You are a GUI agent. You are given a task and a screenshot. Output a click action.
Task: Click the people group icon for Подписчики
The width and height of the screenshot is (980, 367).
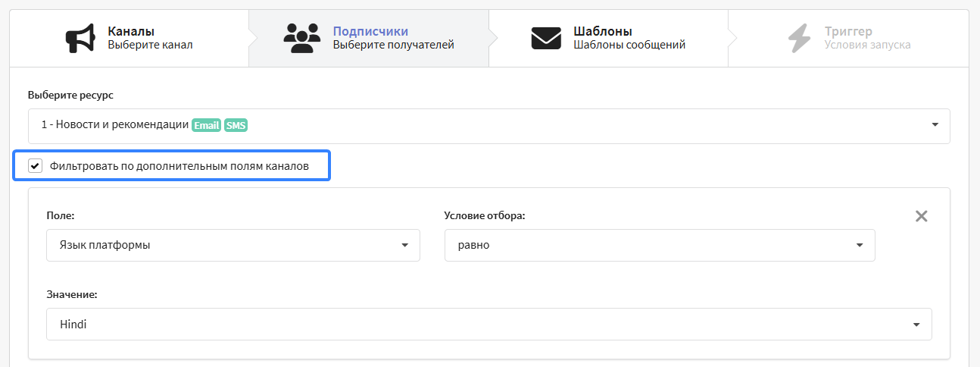(302, 38)
